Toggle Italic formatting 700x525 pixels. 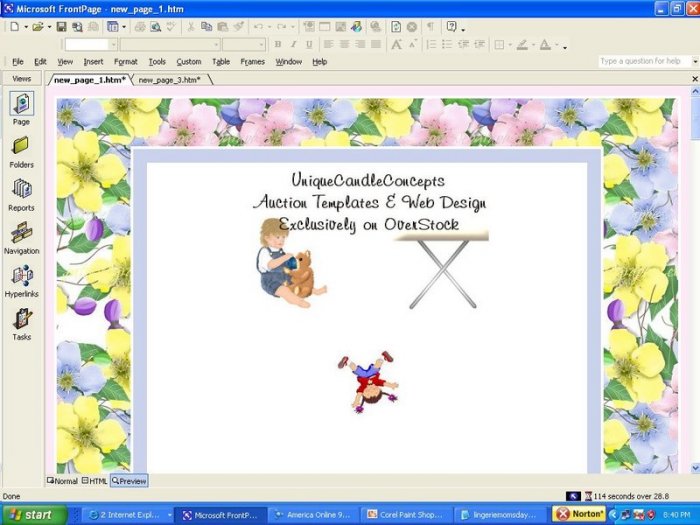pos(293,44)
